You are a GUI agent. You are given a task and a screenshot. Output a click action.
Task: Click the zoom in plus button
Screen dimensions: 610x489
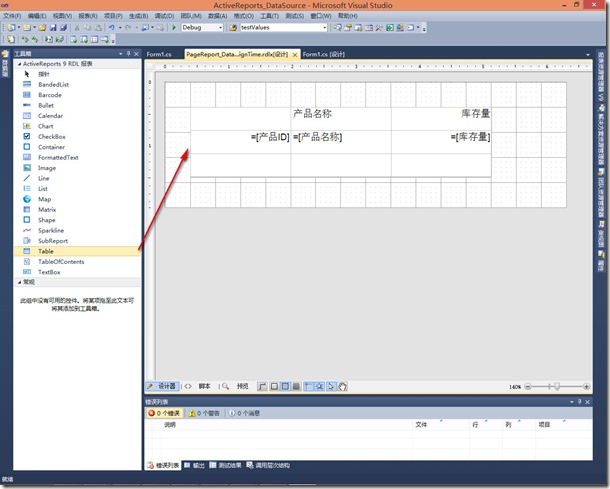(586, 387)
